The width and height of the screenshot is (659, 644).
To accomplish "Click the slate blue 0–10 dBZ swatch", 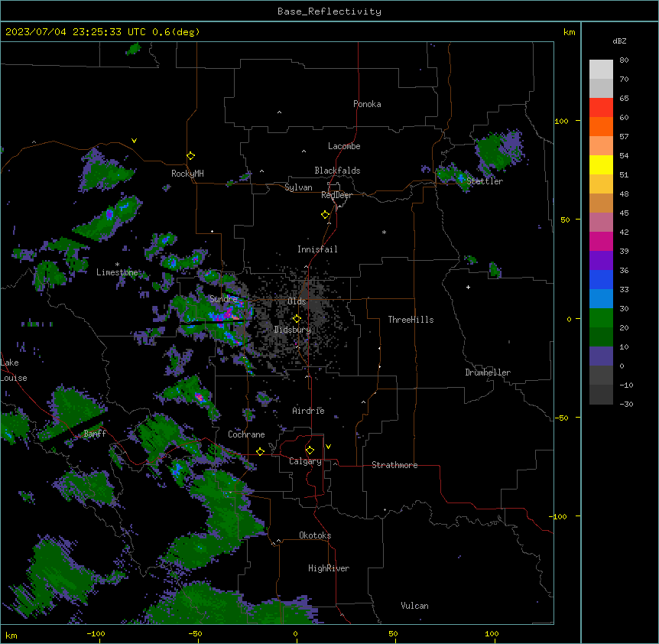I will point(601,356).
